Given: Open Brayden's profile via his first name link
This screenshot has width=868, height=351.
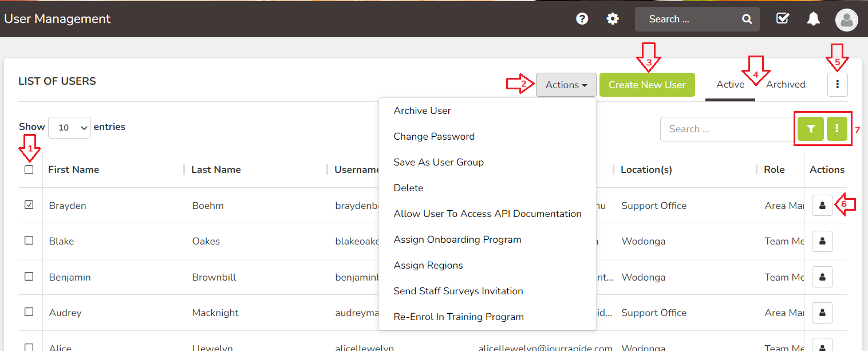Looking at the screenshot, I should (x=68, y=205).
